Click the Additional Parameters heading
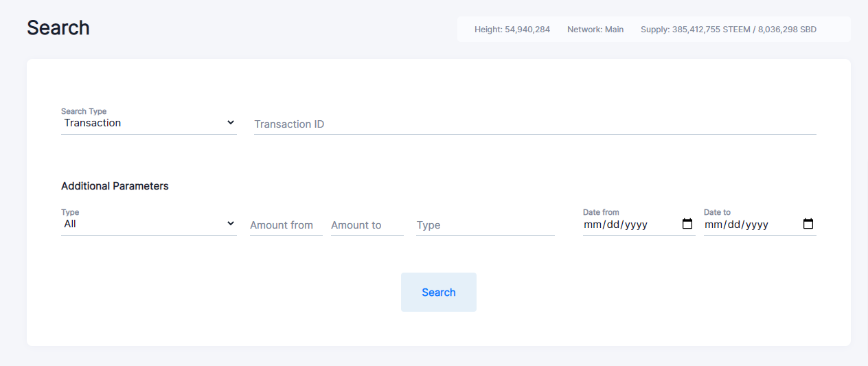Viewport: 868px width, 366px height. [115, 186]
